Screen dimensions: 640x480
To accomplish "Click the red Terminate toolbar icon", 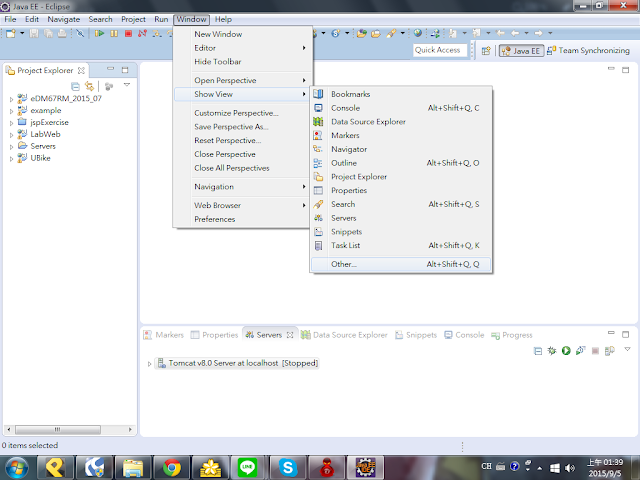I will click(128, 33).
